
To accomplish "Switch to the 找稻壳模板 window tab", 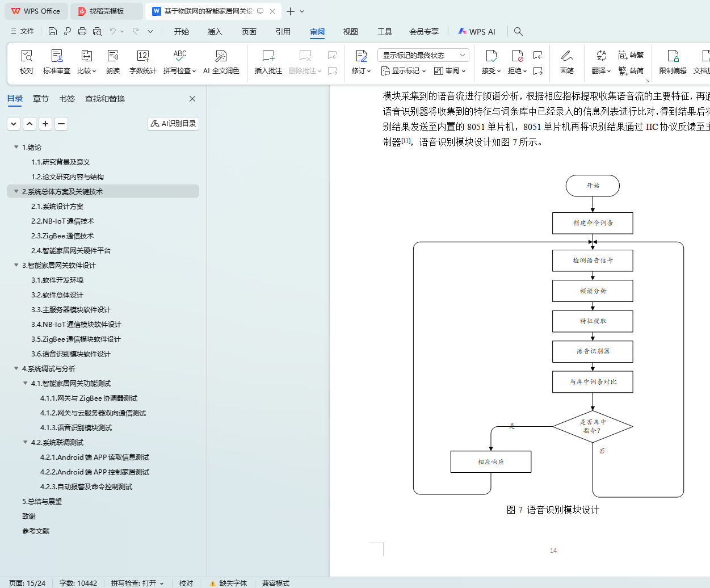I will coord(107,11).
